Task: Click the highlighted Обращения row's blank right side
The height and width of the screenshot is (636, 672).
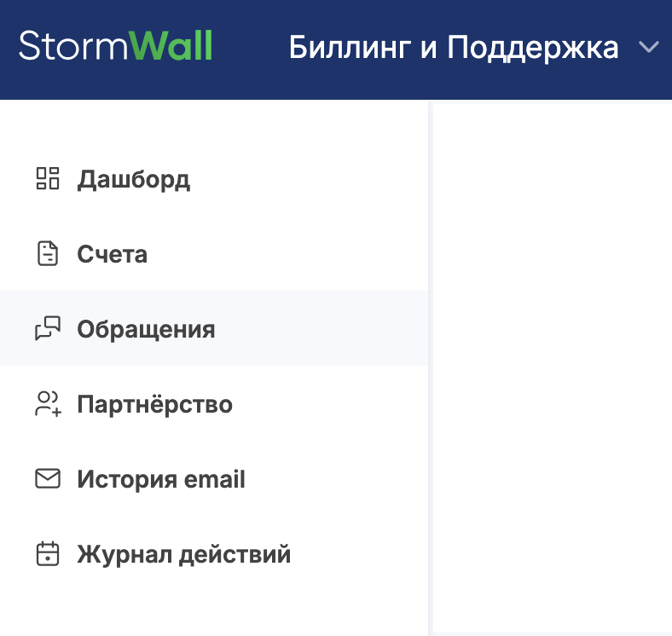Action: [x=341, y=329]
